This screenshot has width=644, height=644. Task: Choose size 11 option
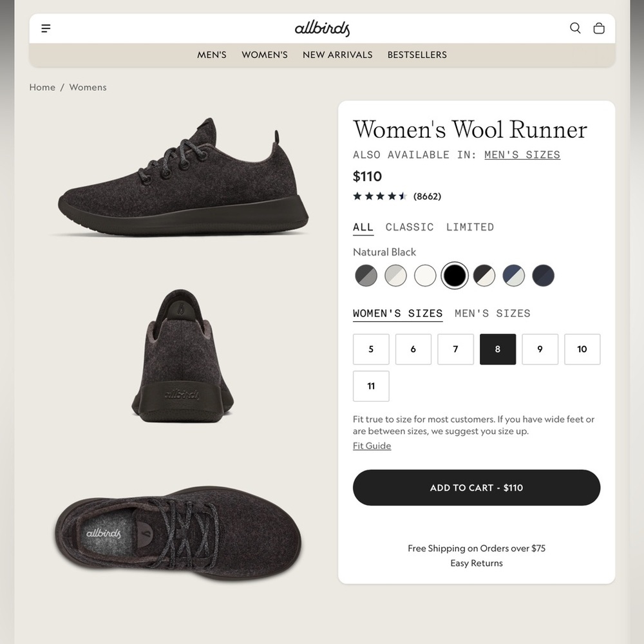tap(371, 386)
